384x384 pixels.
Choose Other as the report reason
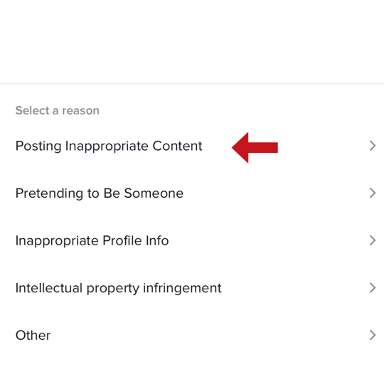(33, 335)
